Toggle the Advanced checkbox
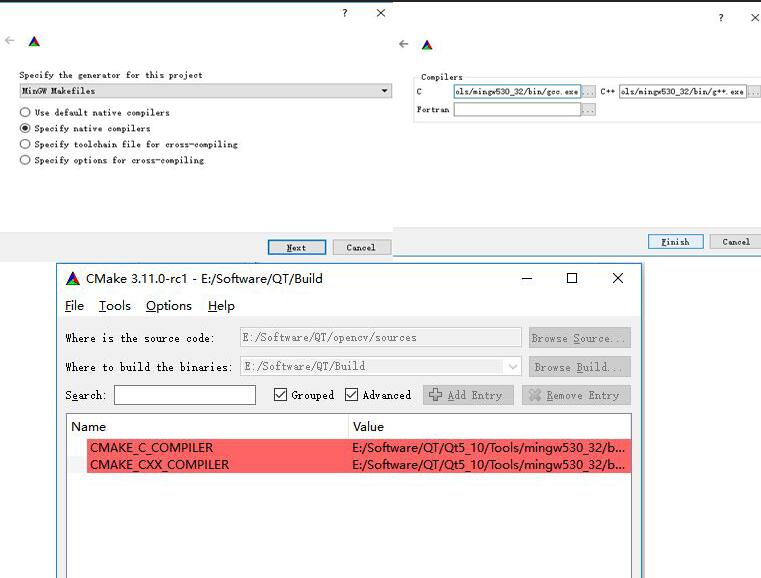 (351, 395)
